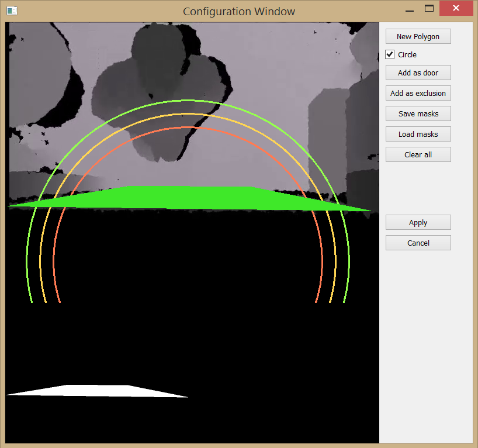The height and width of the screenshot is (448, 478).
Task: Load masks from file
Action: tap(418, 134)
